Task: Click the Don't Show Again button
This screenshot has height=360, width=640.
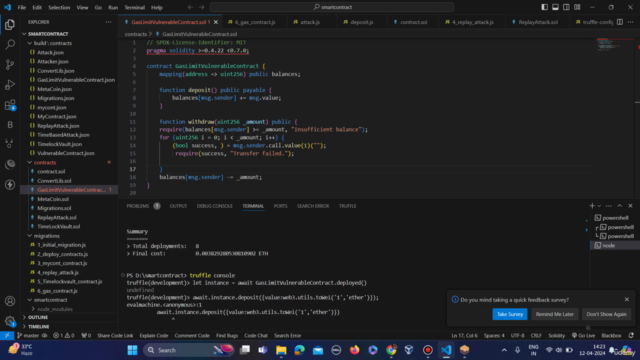Action: pos(606,314)
